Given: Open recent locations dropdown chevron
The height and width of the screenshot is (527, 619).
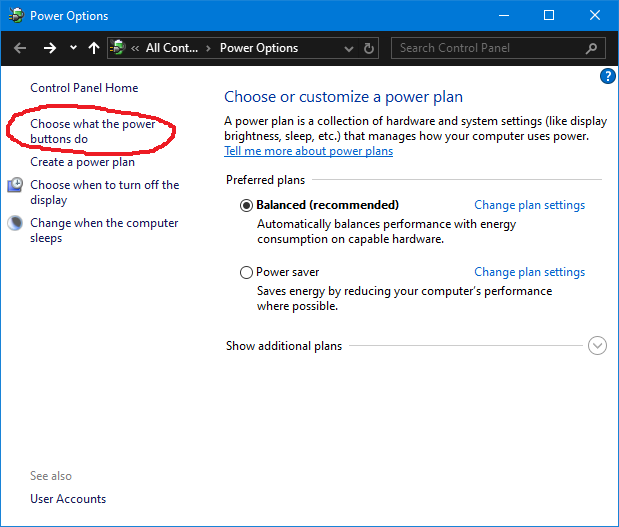Looking at the screenshot, I should pyautogui.click(x=73, y=48).
